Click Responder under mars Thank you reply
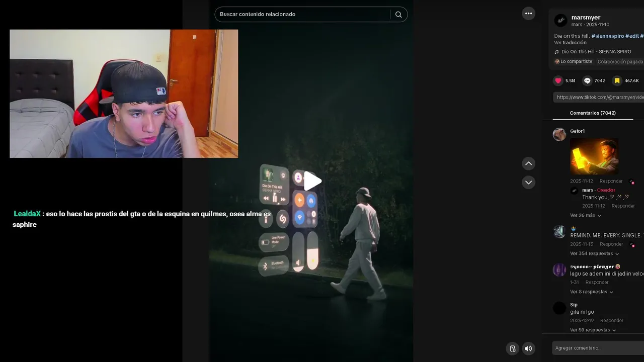The height and width of the screenshot is (362, 644). pos(623,206)
